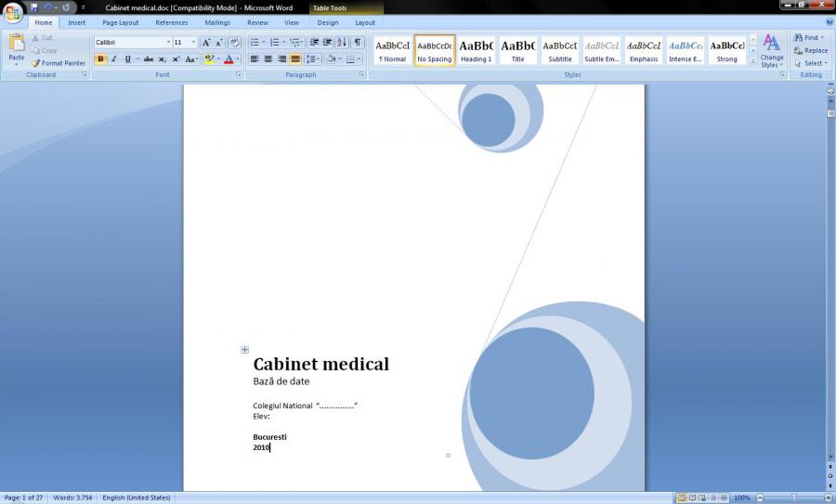The image size is (836, 504).
Task: Click the Strikethrough icon
Action: click(149, 59)
